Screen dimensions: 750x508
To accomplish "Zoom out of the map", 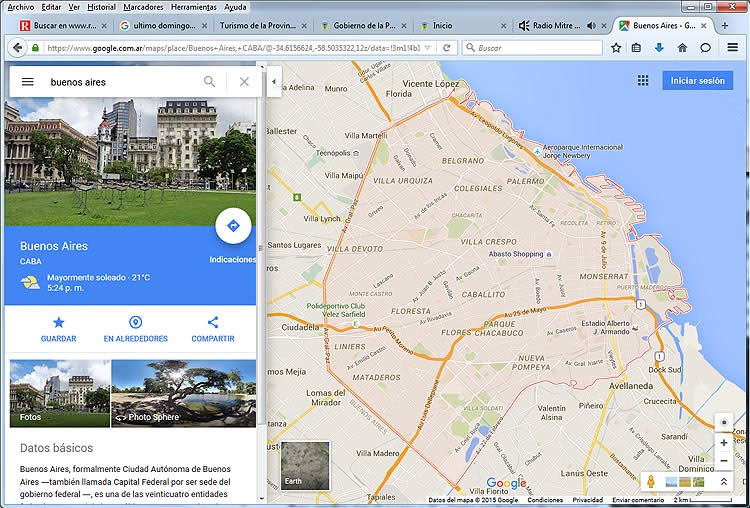I will point(724,461).
